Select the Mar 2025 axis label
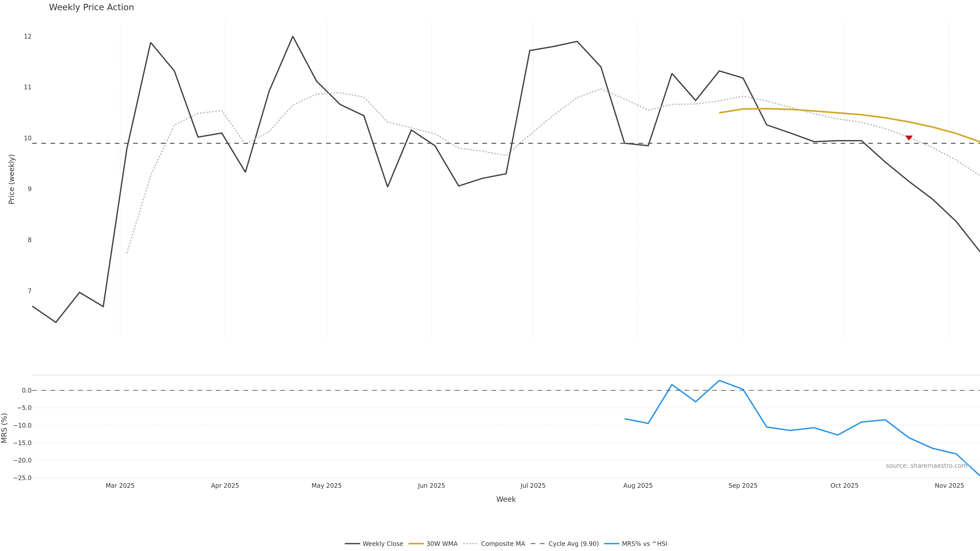Screen dimensions: 980x551 [x=120, y=486]
